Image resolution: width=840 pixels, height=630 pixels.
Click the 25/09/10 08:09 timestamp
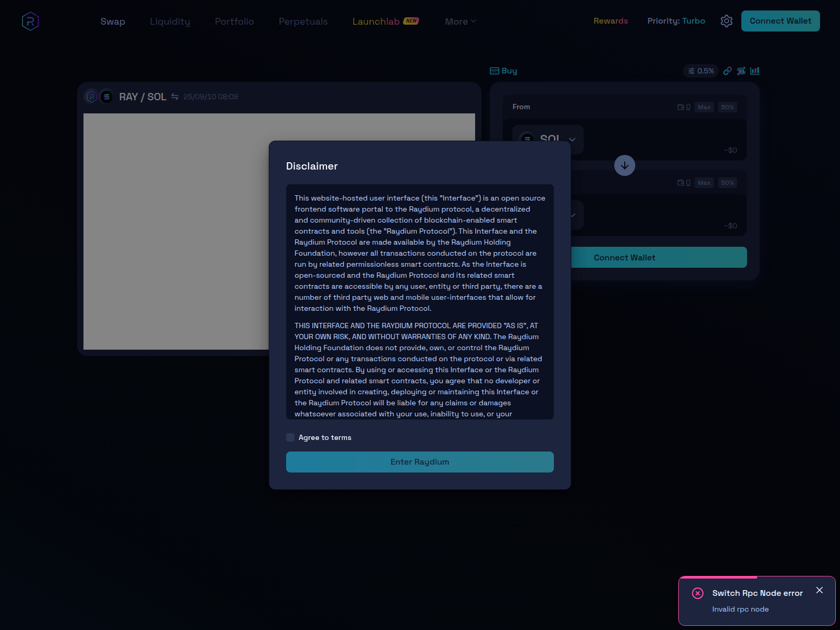point(211,97)
